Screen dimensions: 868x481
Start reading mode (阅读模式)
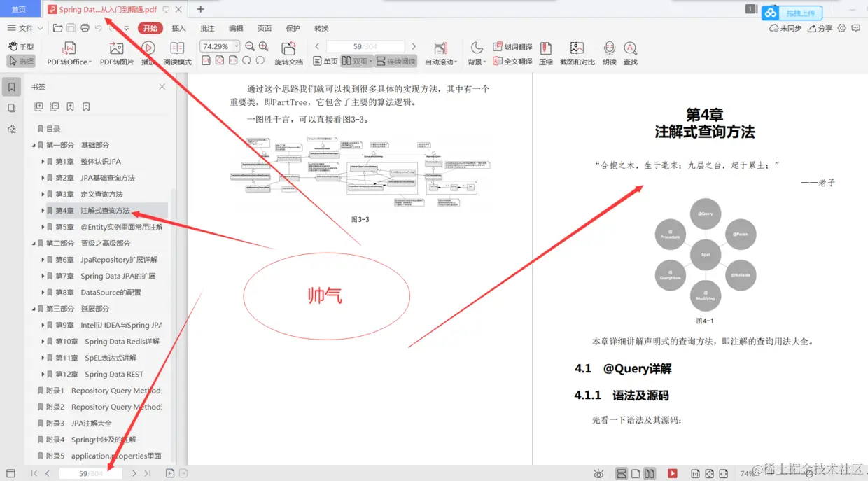(177, 53)
